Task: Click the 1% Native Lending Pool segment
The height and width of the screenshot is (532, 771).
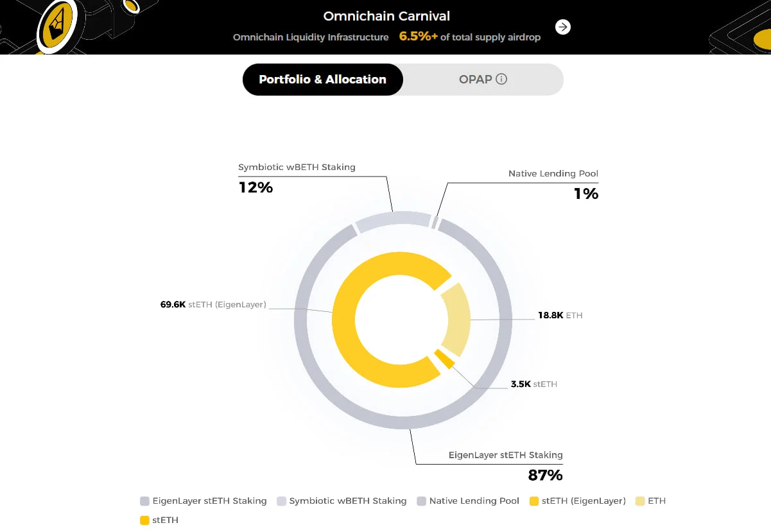Action: (437, 221)
